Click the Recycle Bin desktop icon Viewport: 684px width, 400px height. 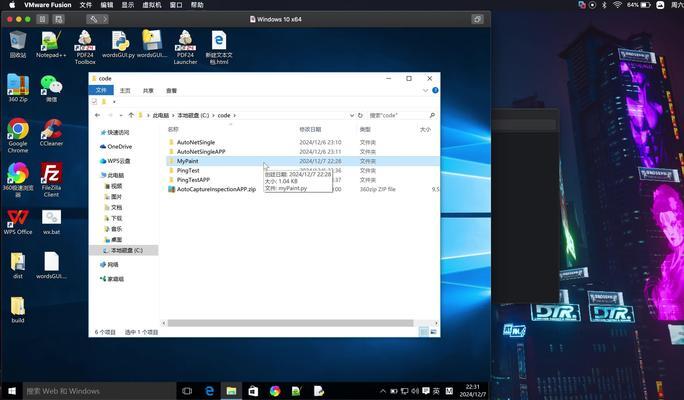[x=18, y=42]
